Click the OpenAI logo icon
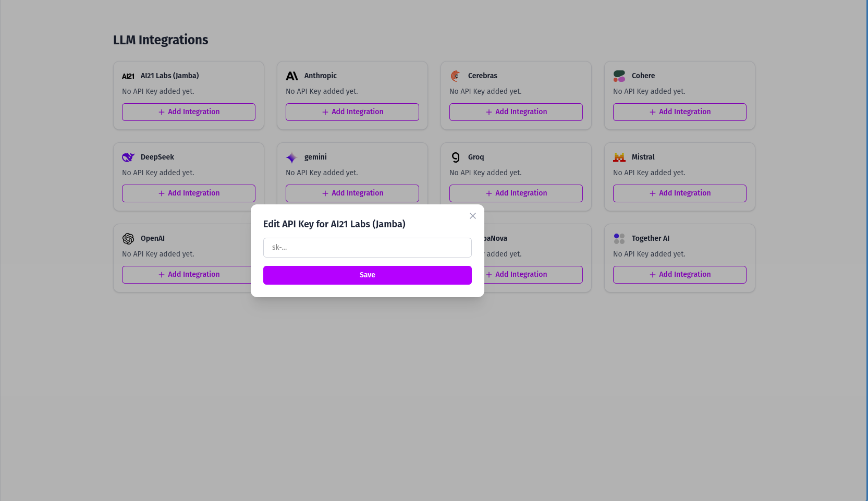This screenshot has height=501, width=868. [x=128, y=238]
